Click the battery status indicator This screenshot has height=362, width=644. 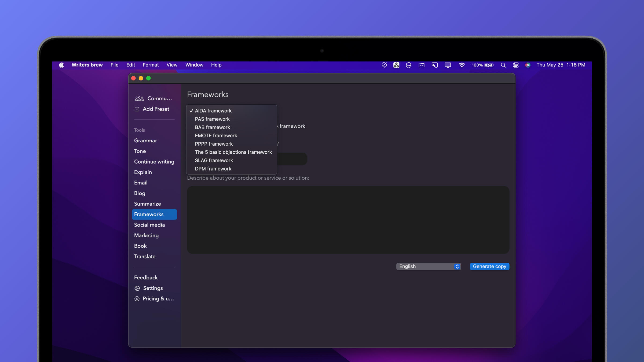pos(483,65)
